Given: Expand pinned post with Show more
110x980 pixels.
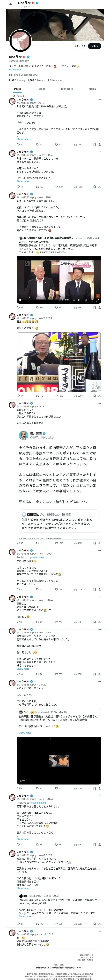Looking at the screenshot, I should click(23, 139).
